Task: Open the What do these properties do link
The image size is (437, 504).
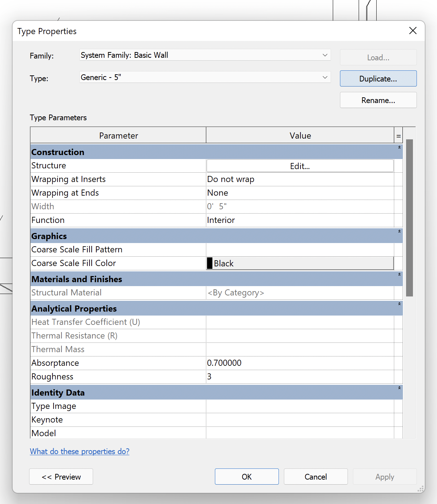Action: pos(79,451)
